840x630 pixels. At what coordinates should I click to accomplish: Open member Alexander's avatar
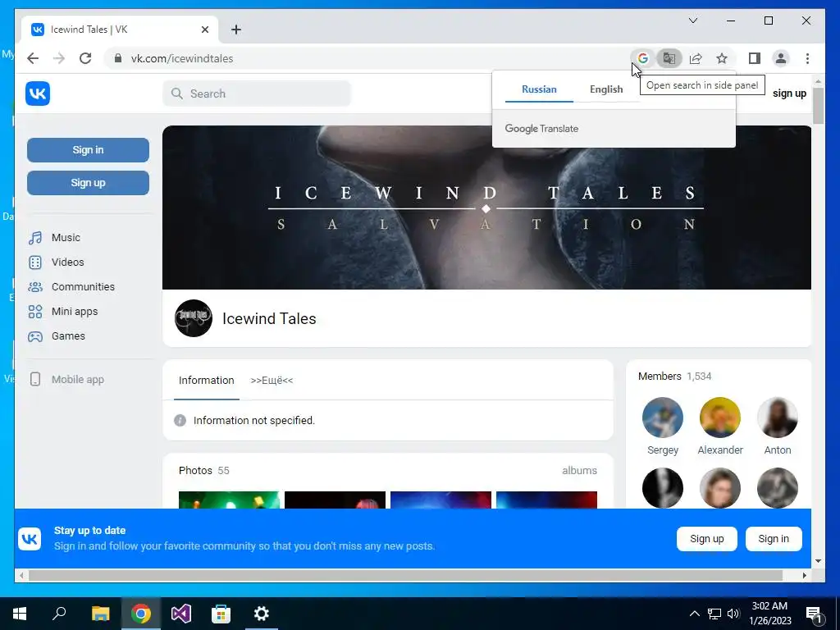coord(720,418)
